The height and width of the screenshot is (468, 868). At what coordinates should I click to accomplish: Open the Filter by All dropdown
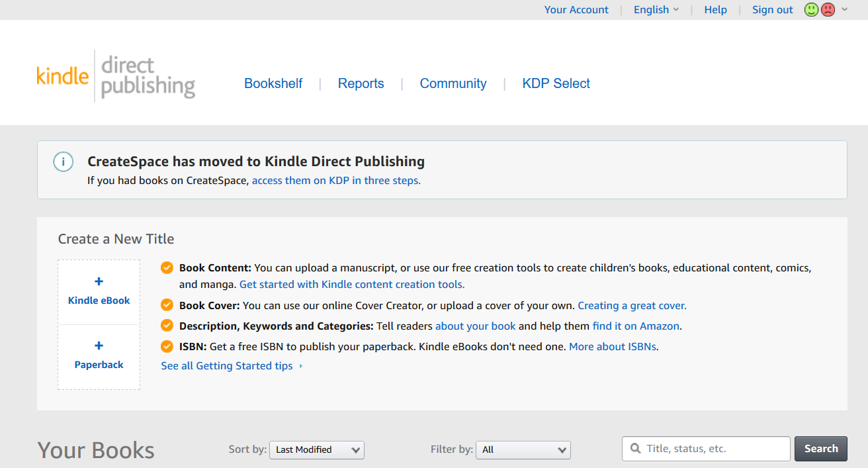(523, 450)
